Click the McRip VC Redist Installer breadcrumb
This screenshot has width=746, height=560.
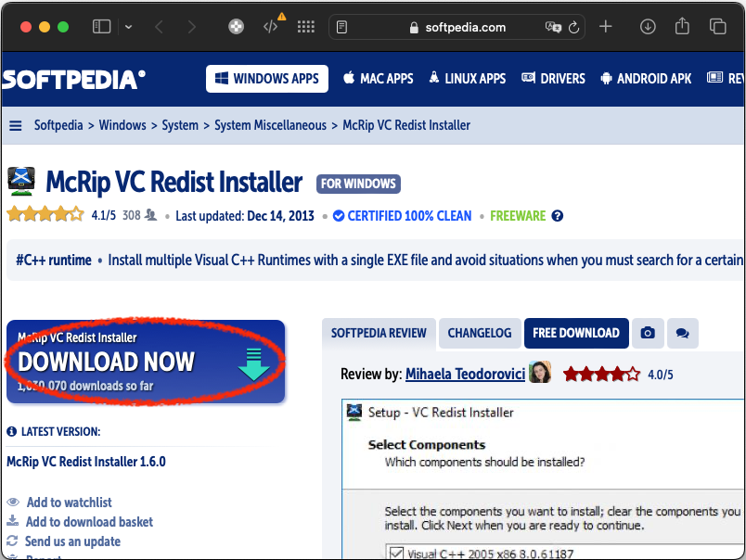406,125
